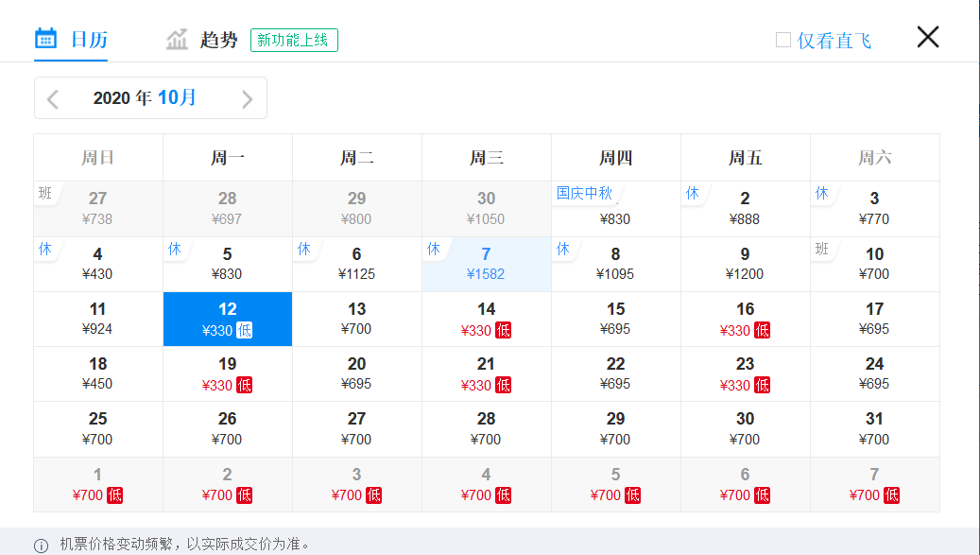Image resolution: width=980 pixels, height=555 pixels.
Task: Click the 新功能上线 green badge
Action: (x=294, y=40)
